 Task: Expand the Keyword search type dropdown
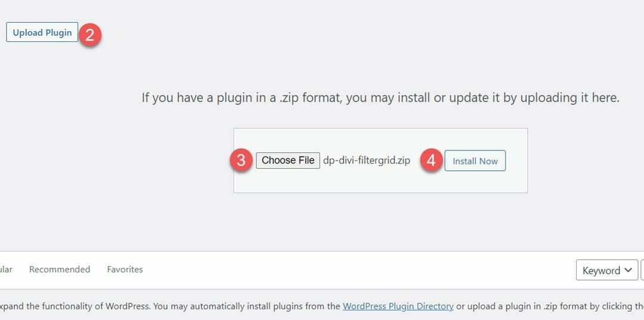click(x=606, y=270)
